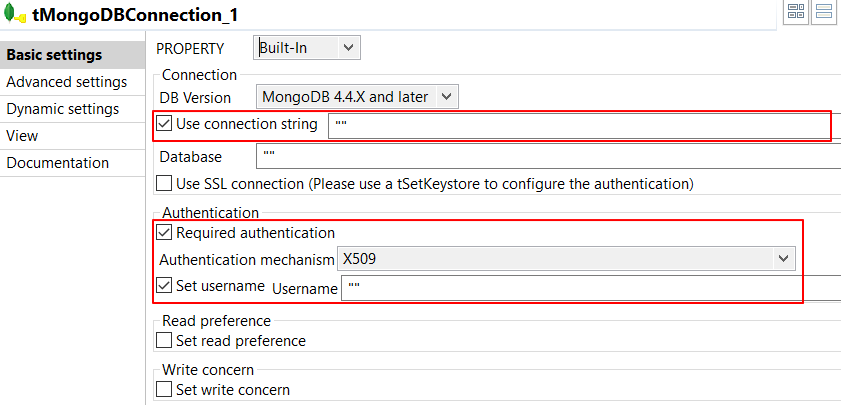The image size is (841, 405).
Task: Check the Set write concern option
Action: pyautogui.click(x=165, y=390)
